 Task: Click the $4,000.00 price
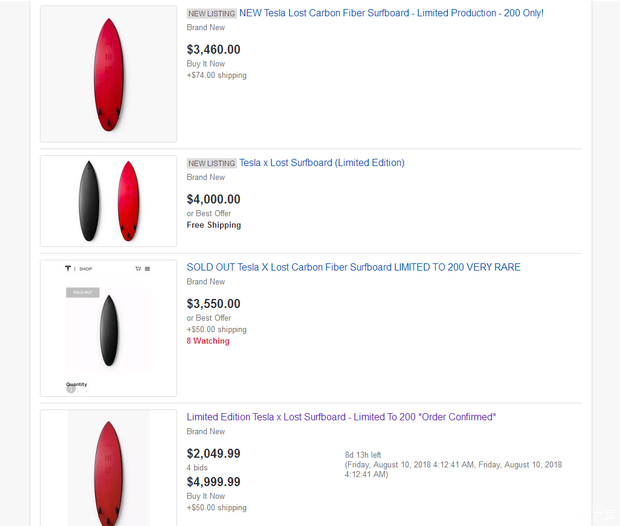tap(213, 199)
